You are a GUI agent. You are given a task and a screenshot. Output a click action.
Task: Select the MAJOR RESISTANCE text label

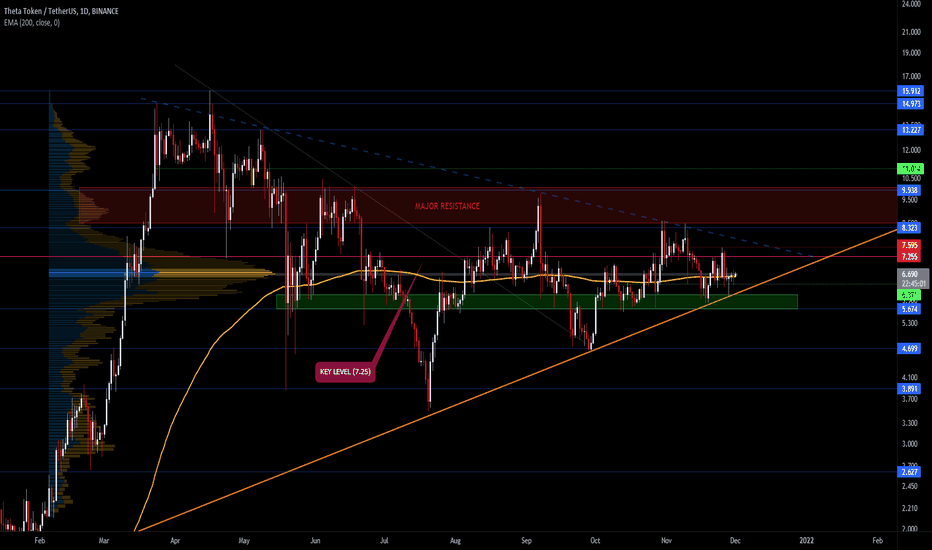(447, 206)
